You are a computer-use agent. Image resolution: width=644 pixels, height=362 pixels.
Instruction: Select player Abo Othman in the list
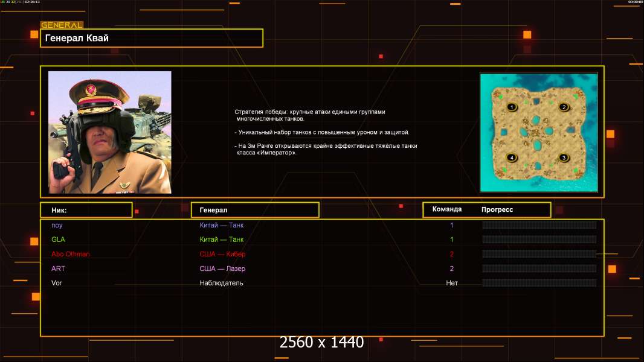click(71, 254)
